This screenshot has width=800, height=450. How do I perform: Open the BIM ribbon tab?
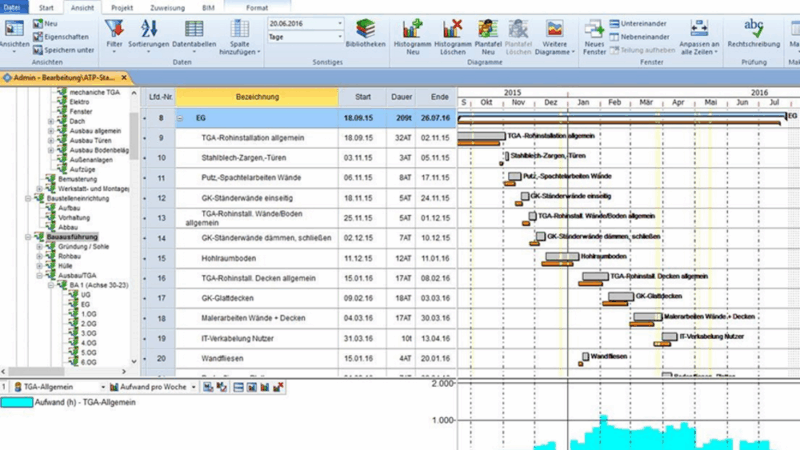(x=208, y=8)
